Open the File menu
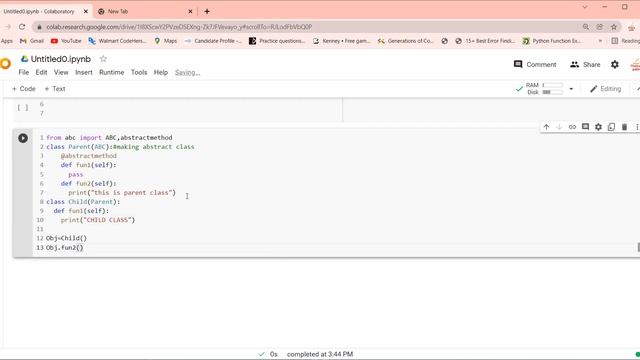The width and height of the screenshot is (640, 360). [24, 72]
